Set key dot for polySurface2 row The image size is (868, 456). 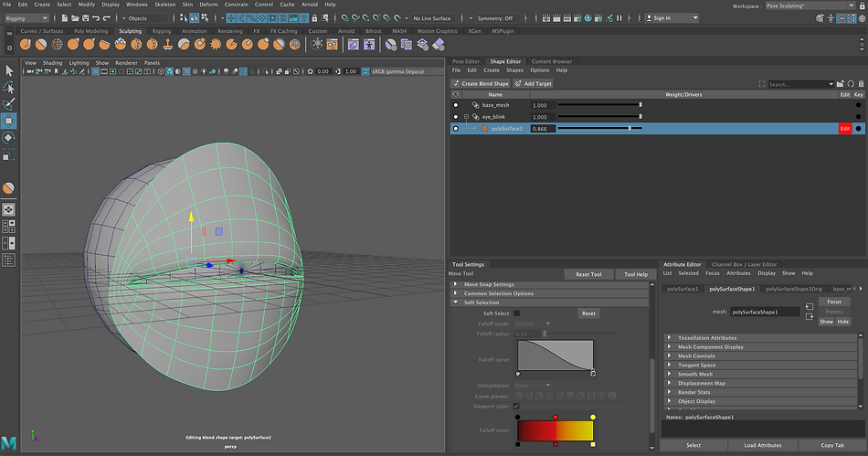click(x=859, y=128)
